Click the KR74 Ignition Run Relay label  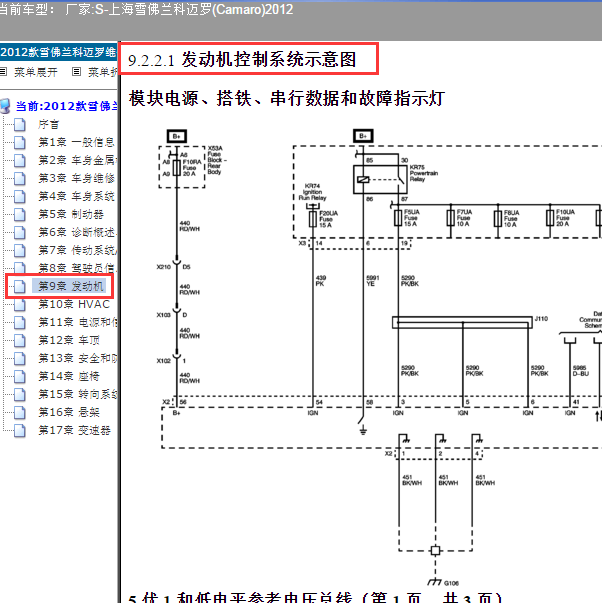[x=312, y=192]
